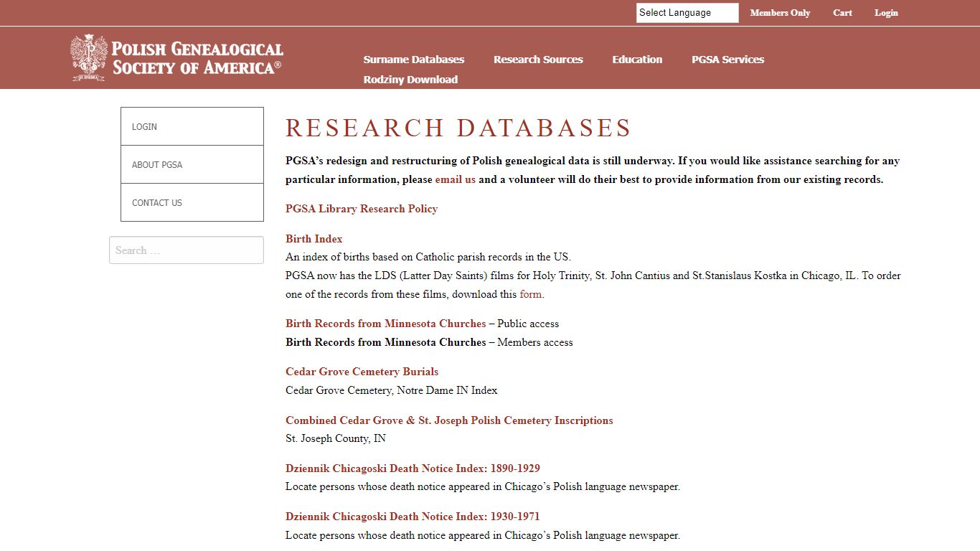Download the records order form link
This screenshot has height=551, width=980.
click(530, 294)
